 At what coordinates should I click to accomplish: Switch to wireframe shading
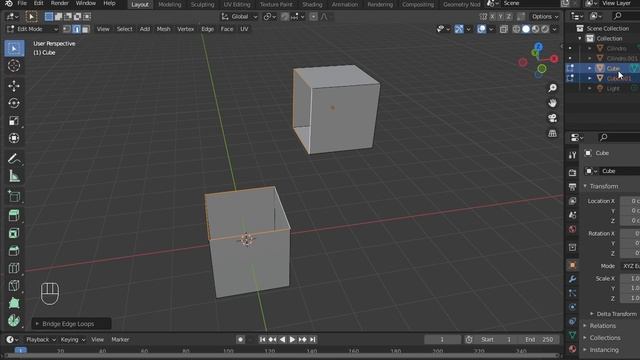point(517,29)
